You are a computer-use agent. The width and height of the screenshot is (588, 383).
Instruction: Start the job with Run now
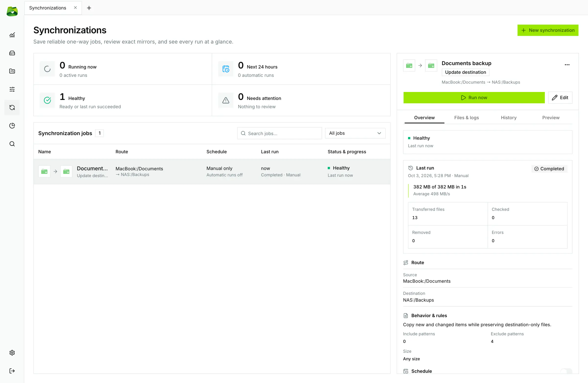474,97
